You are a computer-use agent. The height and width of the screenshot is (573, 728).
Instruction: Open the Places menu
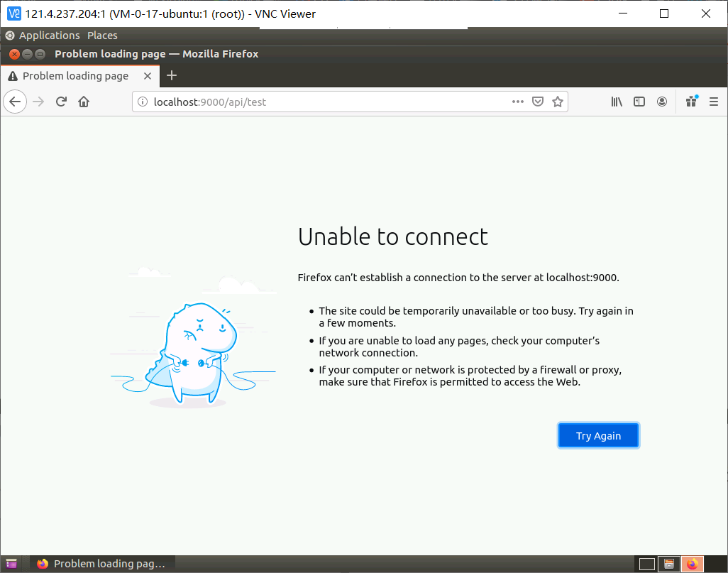(x=102, y=36)
